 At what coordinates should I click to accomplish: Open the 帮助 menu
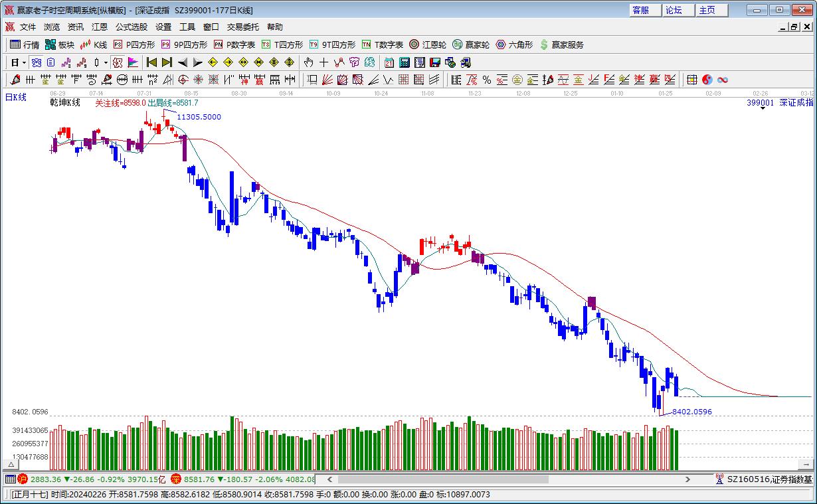pyautogui.click(x=275, y=27)
